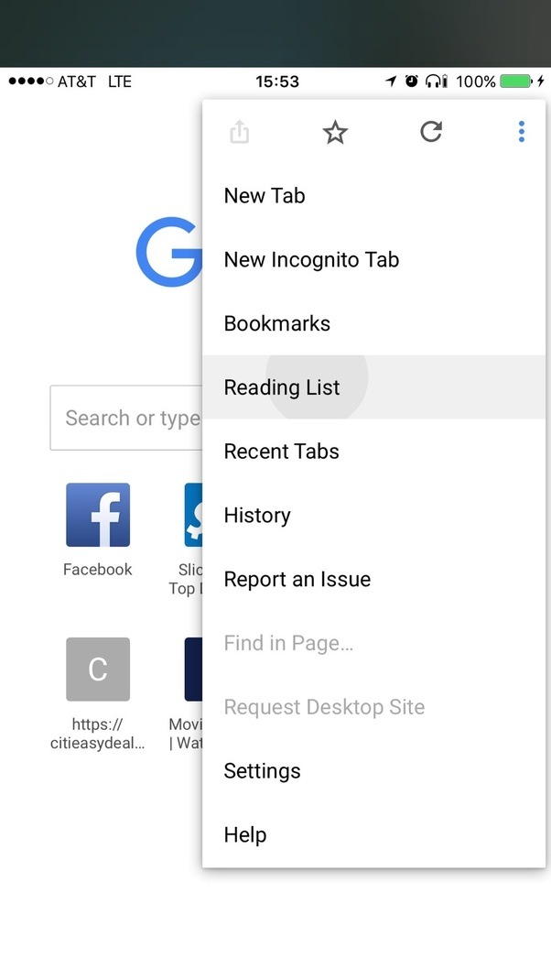Report an Issue to Chrome
Viewport: 551px width, 980px height.
[297, 579]
